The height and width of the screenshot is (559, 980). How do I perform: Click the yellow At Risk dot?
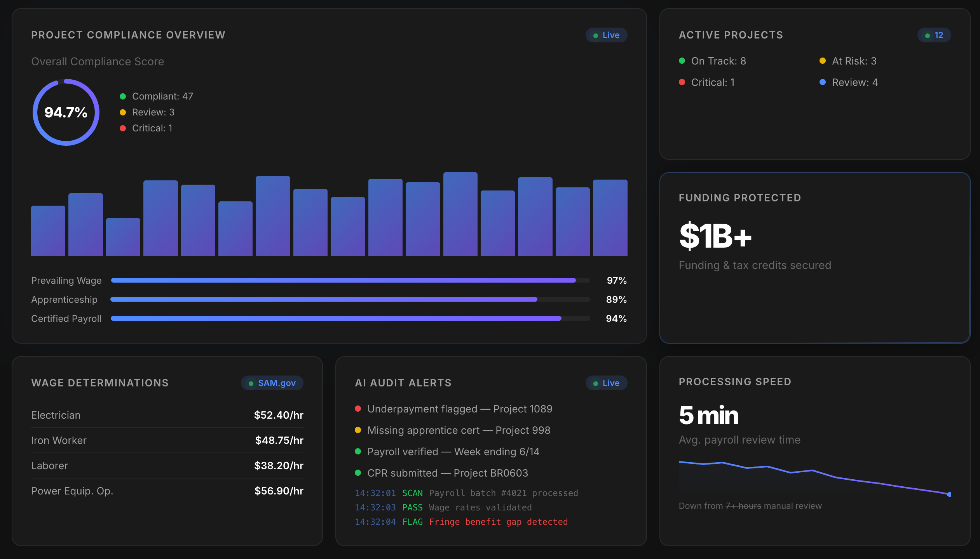click(x=823, y=61)
